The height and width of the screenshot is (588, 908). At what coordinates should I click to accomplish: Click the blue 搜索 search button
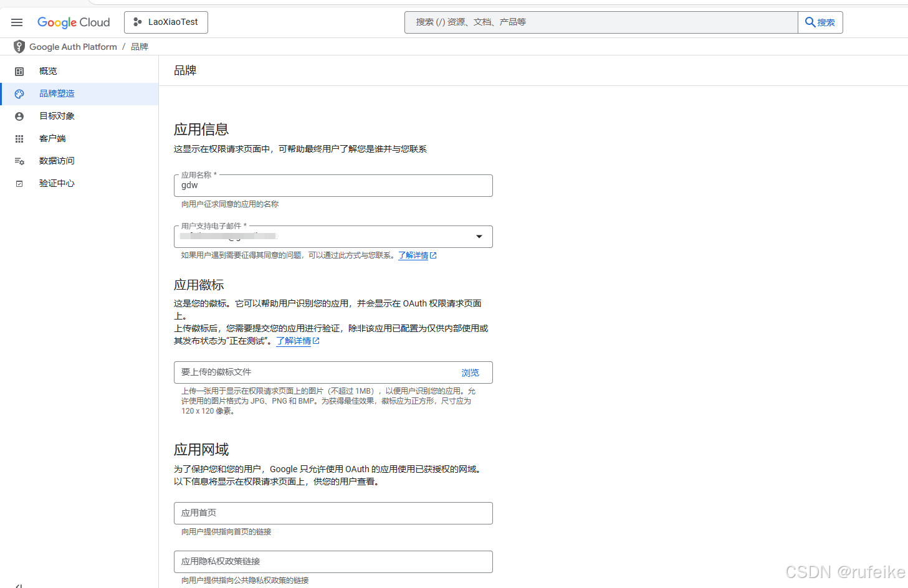pyautogui.click(x=820, y=22)
